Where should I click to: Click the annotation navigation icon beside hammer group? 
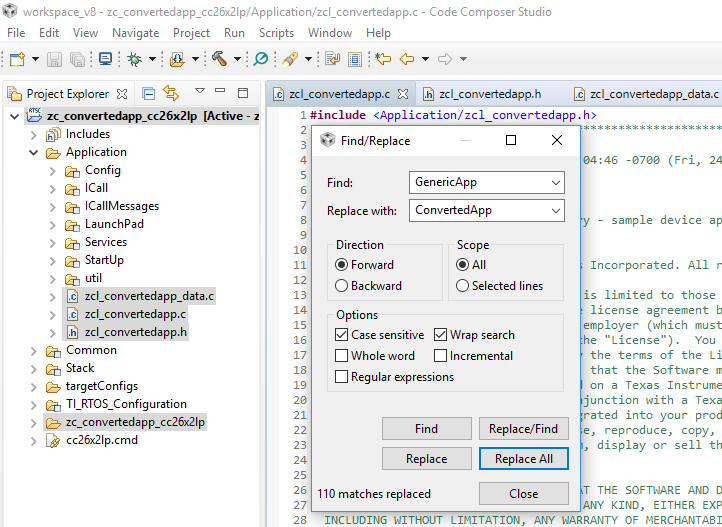point(332,59)
